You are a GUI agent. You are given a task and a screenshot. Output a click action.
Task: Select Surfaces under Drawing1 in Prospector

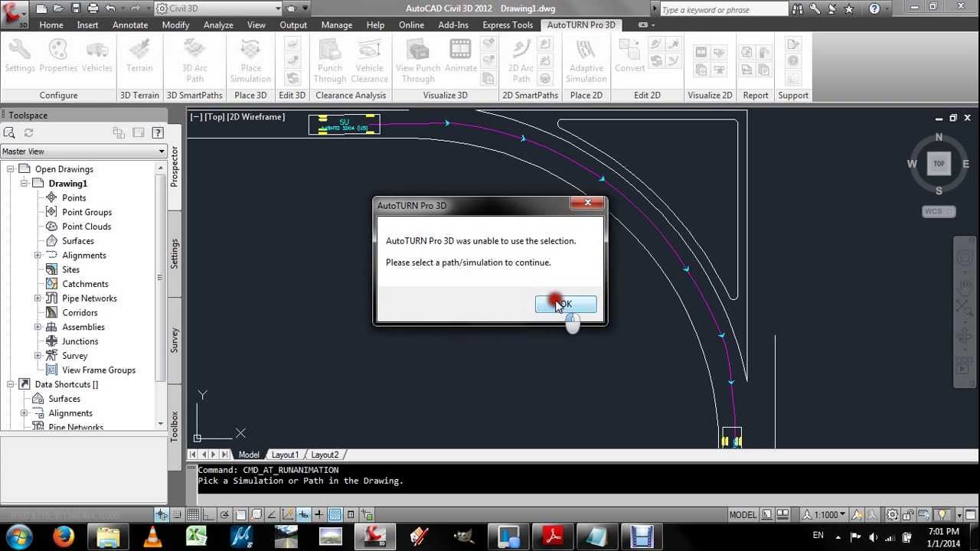(78, 241)
